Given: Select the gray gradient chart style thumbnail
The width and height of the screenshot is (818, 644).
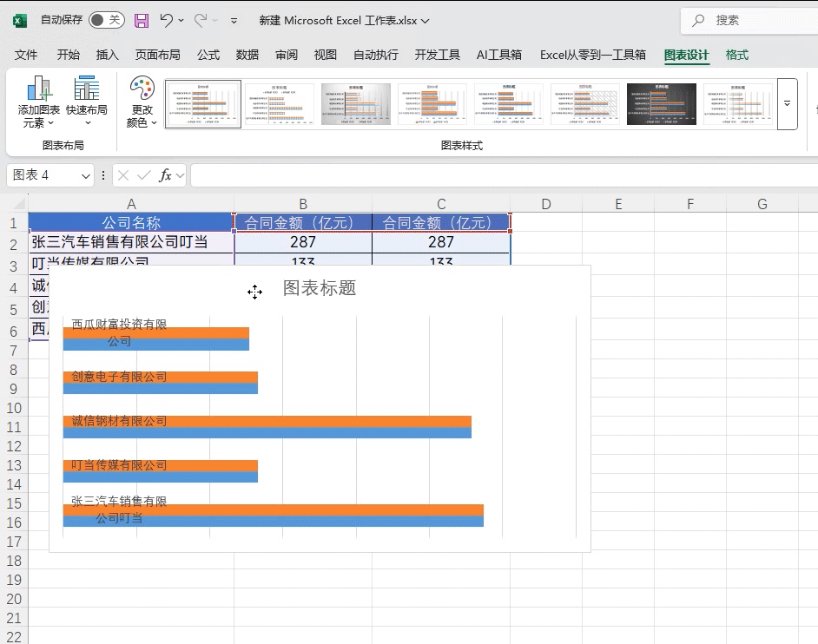Looking at the screenshot, I should [x=356, y=104].
